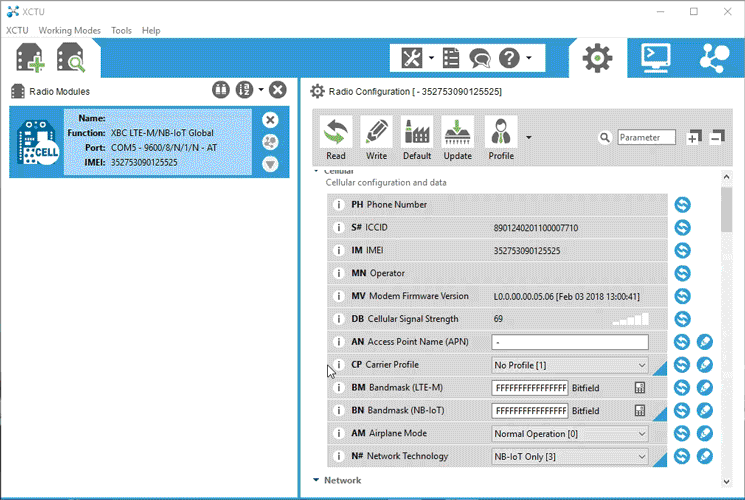745x500 pixels.
Task: Open the Airplane Mode dropdown
Action: (570, 433)
